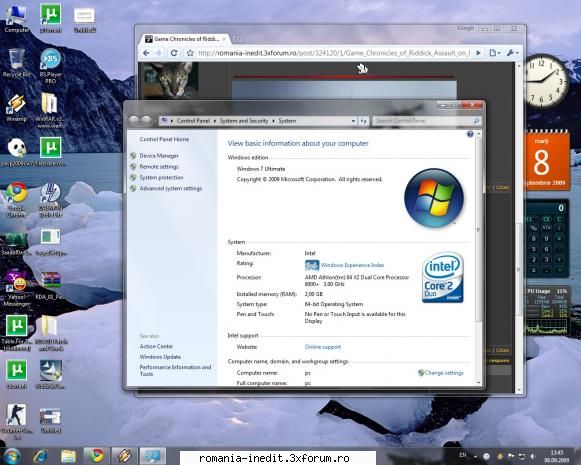Image resolution: width=581 pixels, height=465 pixels.
Task: Open the System protection link
Action: click(161, 177)
